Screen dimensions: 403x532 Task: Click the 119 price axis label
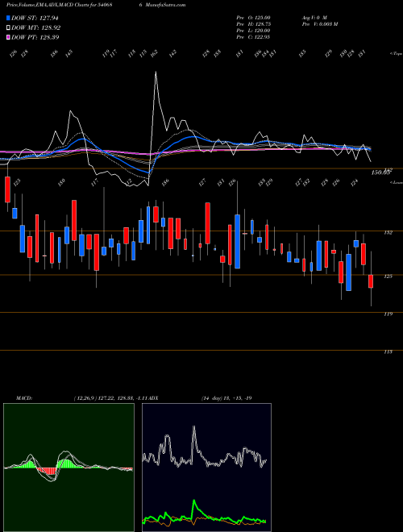388,314
